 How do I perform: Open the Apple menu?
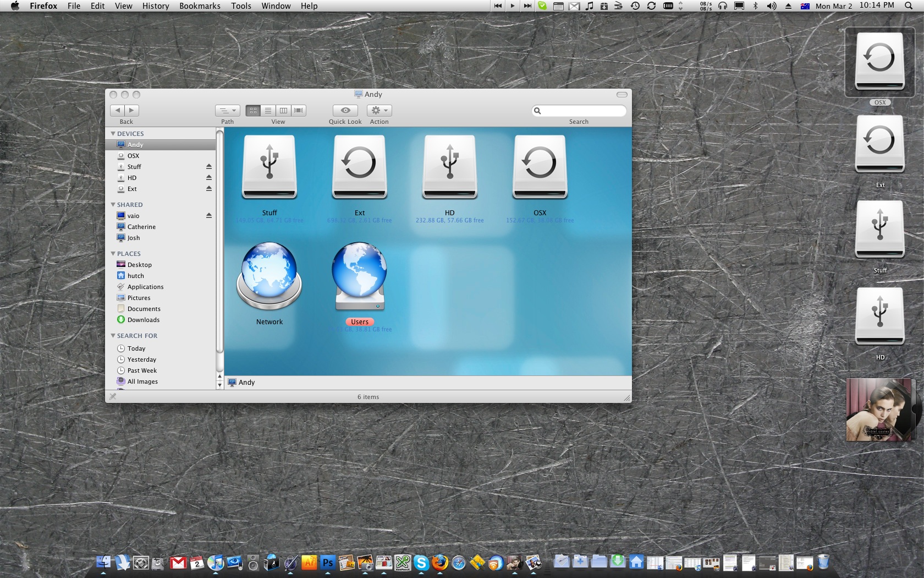click(15, 6)
